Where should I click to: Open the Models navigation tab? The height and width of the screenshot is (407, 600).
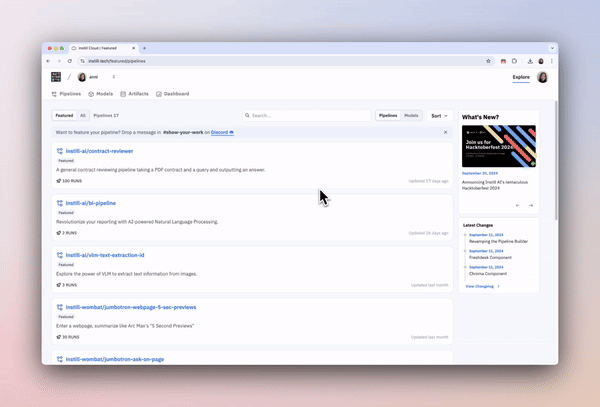(x=100, y=94)
